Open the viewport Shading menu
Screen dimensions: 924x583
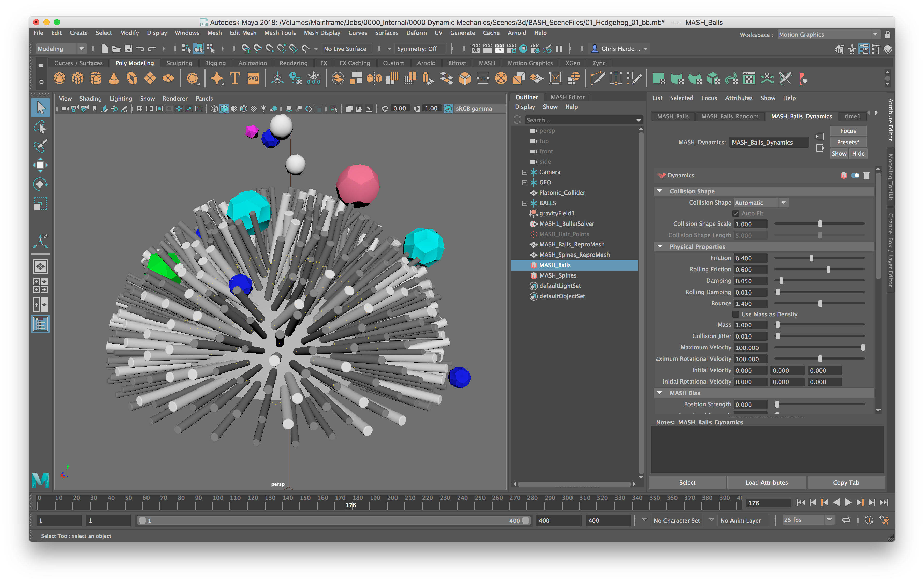(90, 99)
